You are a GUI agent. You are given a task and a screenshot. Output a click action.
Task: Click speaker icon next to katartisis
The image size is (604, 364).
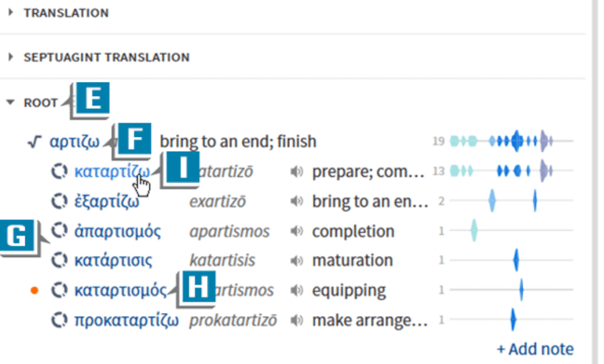pos(297,261)
